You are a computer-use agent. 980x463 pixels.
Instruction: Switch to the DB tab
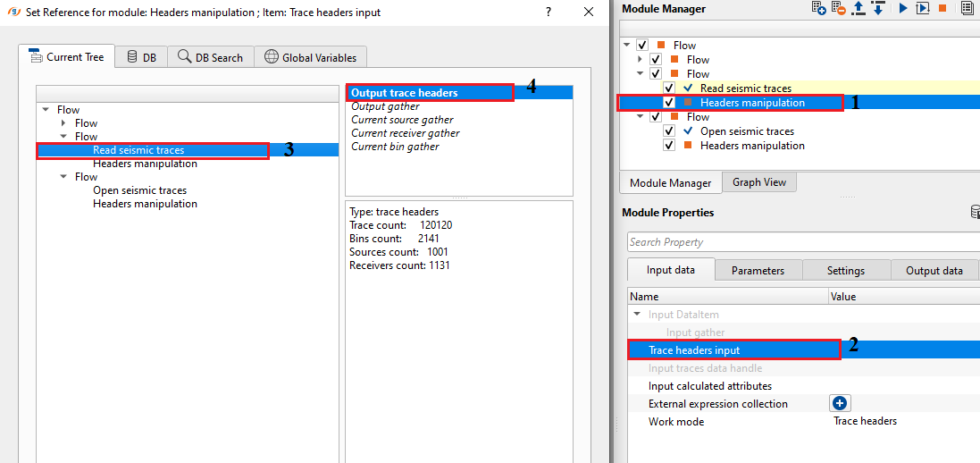[x=141, y=57]
